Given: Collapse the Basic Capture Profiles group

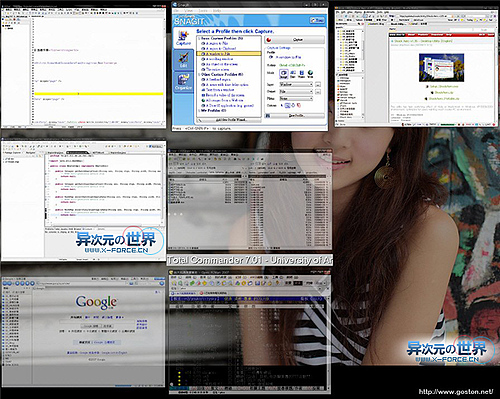Looking at the screenshot, I should [x=199, y=38].
